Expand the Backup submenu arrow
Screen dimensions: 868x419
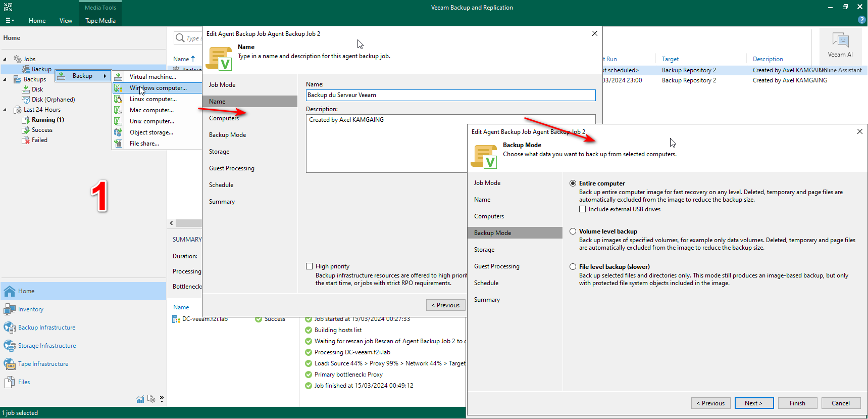(x=105, y=76)
